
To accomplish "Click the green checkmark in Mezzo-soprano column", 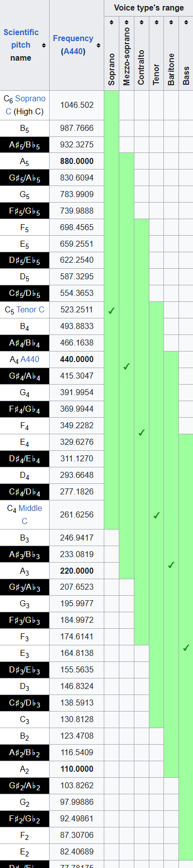I will 126,367.
